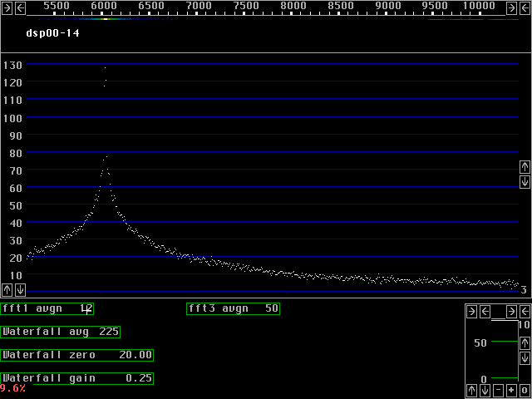Viewport: 532px width, 399px height.
Task: Click the 130 dB scale label
Action: (12, 65)
